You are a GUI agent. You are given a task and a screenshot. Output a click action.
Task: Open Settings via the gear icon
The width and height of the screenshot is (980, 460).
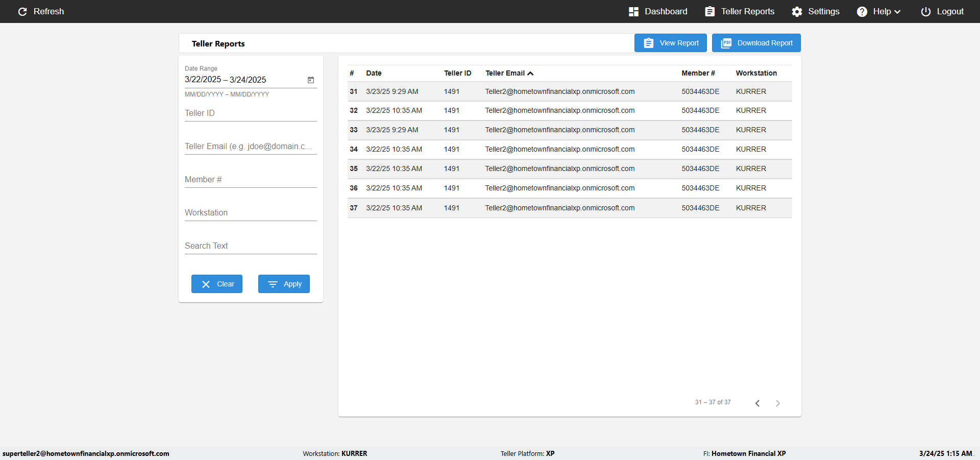[x=797, y=11]
